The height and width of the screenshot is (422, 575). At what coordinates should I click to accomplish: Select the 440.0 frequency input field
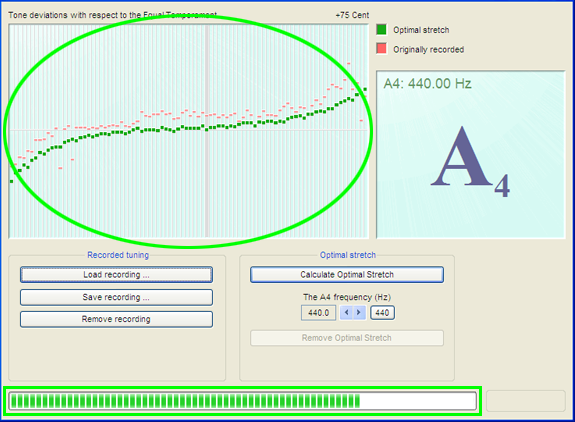point(318,313)
